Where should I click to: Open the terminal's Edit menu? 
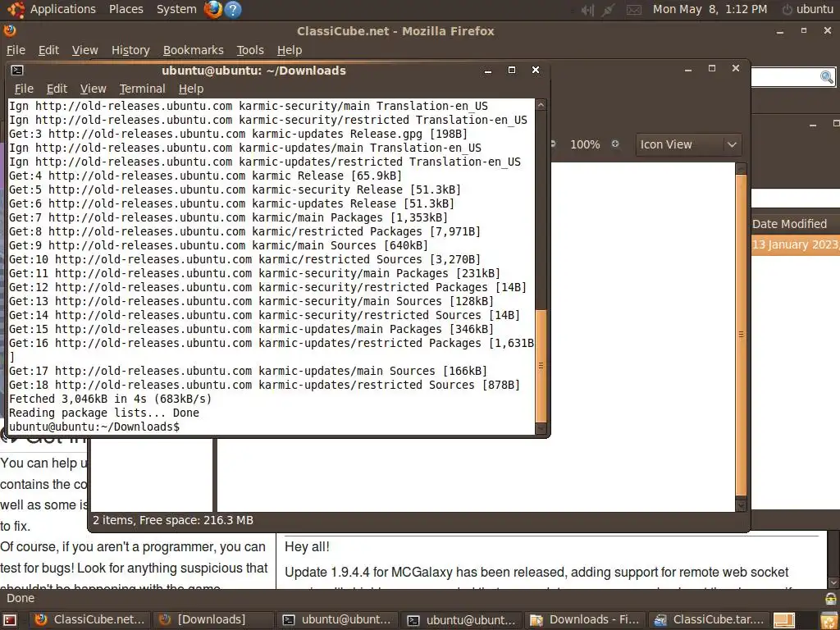pyautogui.click(x=57, y=89)
